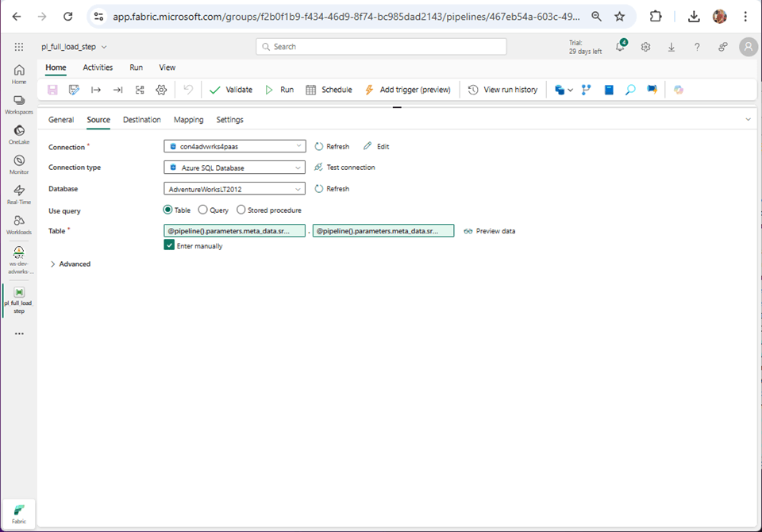
Task: Open Workspaces in left sidebar
Action: pos(19,105)
